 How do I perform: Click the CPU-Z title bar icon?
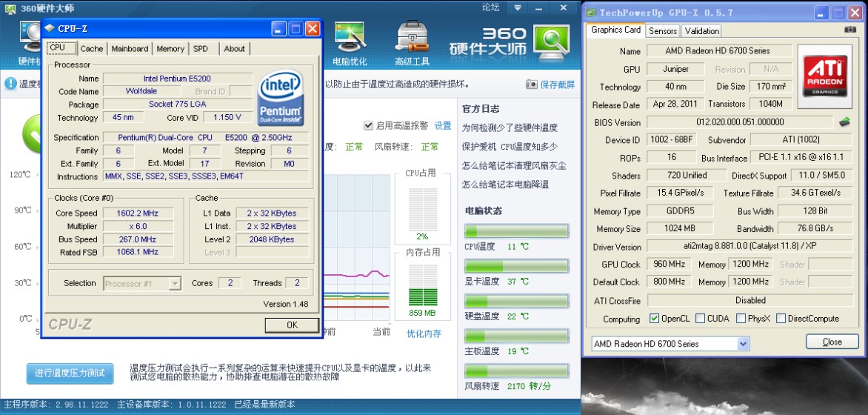50,28
